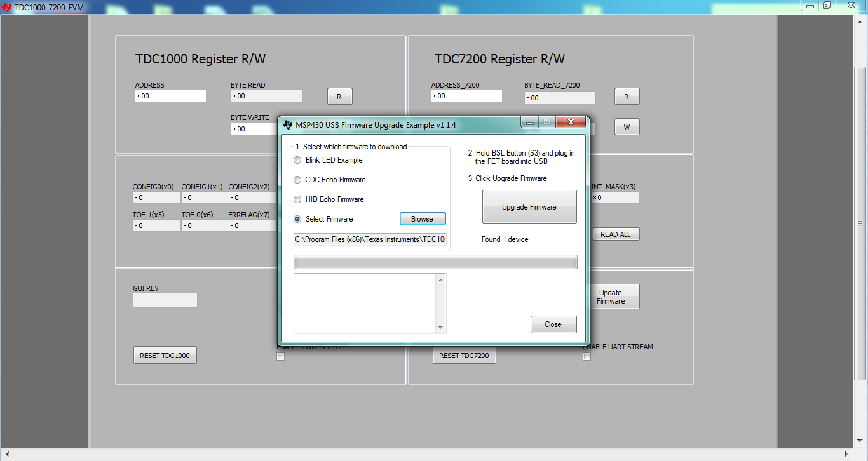Click the Close button in the firmware dialog
868x461 pixels.
point(553,324)
